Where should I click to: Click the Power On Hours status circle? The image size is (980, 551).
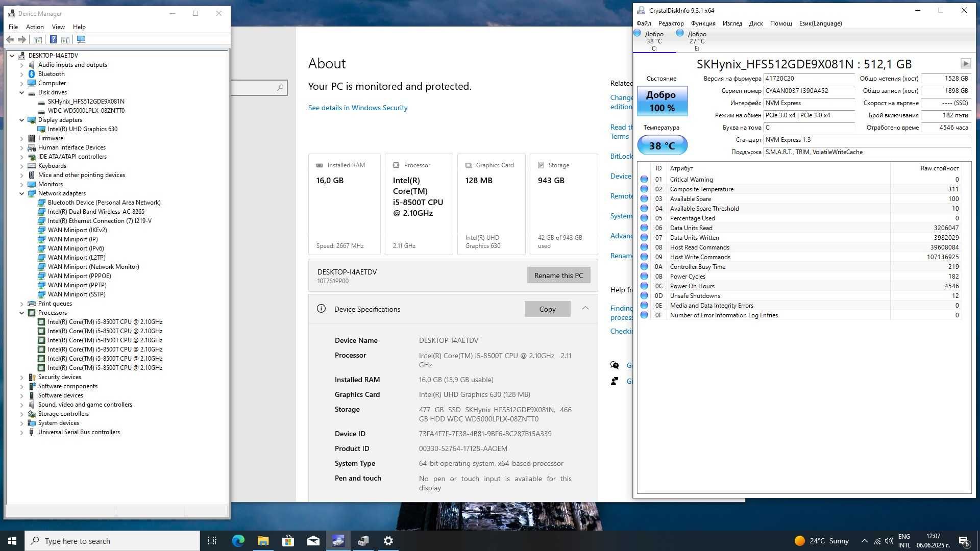pyautogui.click(x=644, y=286)
